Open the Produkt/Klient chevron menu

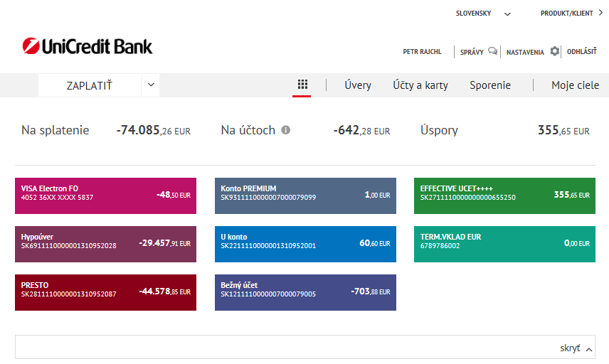click(x=600, y=13)
